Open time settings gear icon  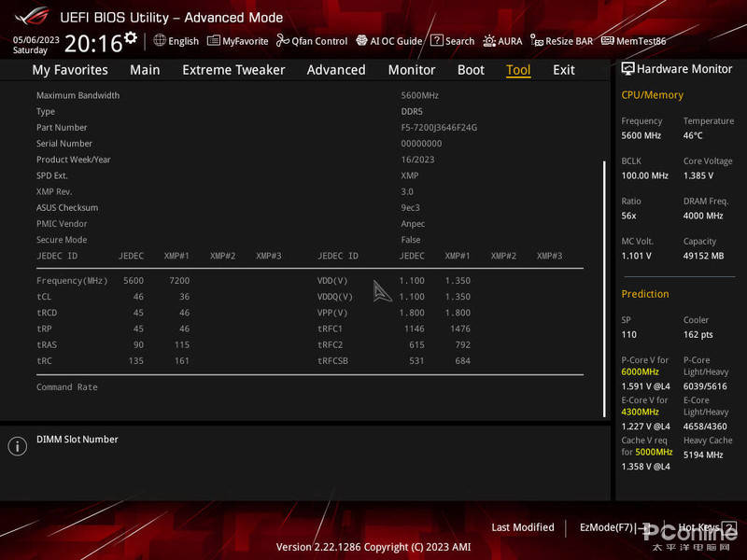pos(131,38)
